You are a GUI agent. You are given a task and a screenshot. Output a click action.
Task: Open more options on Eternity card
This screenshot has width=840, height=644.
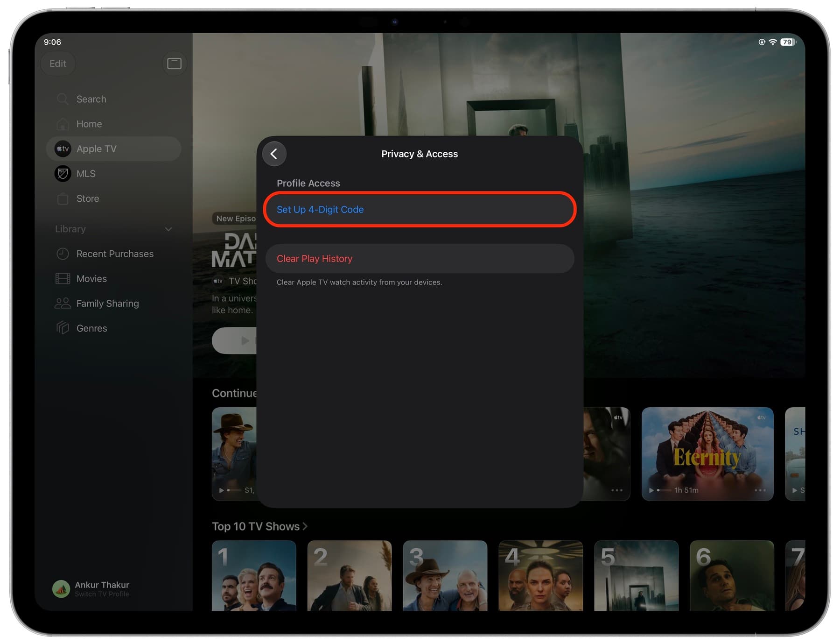pyautogui.click(x=760, y=490)
